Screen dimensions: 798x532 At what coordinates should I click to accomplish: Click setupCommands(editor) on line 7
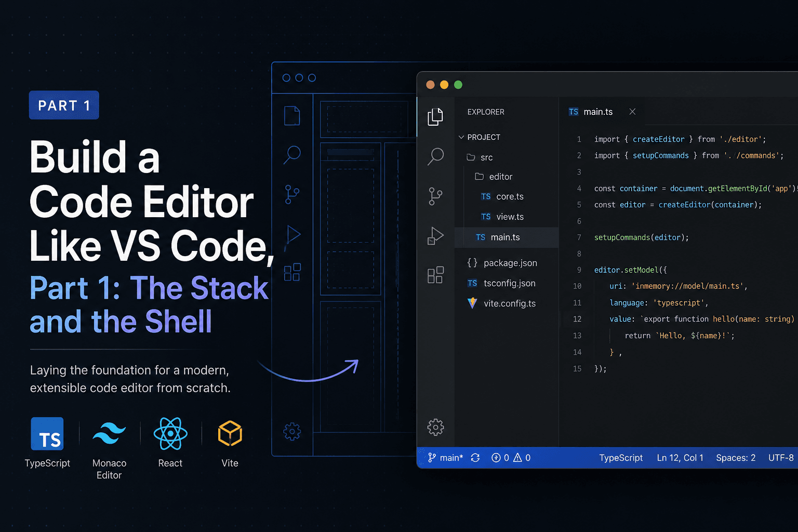[642, 237]
